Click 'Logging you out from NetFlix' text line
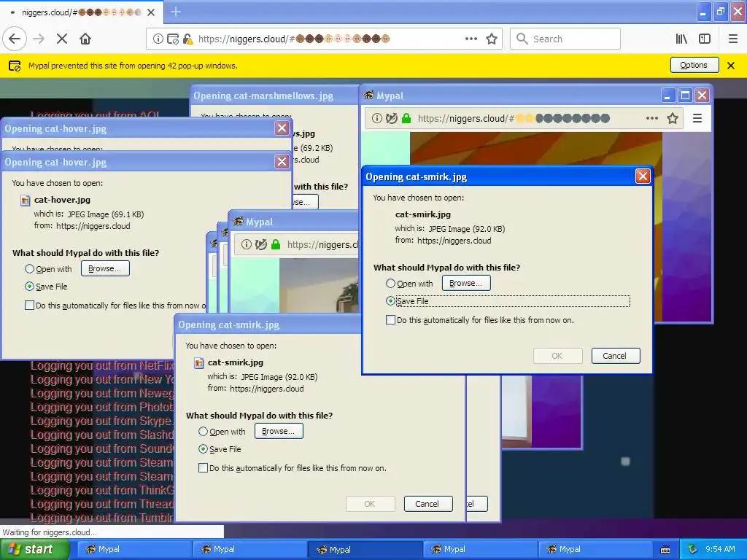The height and width of the screenshot is (560, 747). pos(102,366)
